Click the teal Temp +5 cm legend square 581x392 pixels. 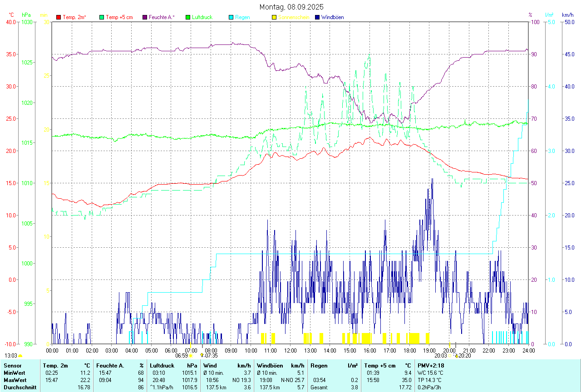(x=102, y=17)
